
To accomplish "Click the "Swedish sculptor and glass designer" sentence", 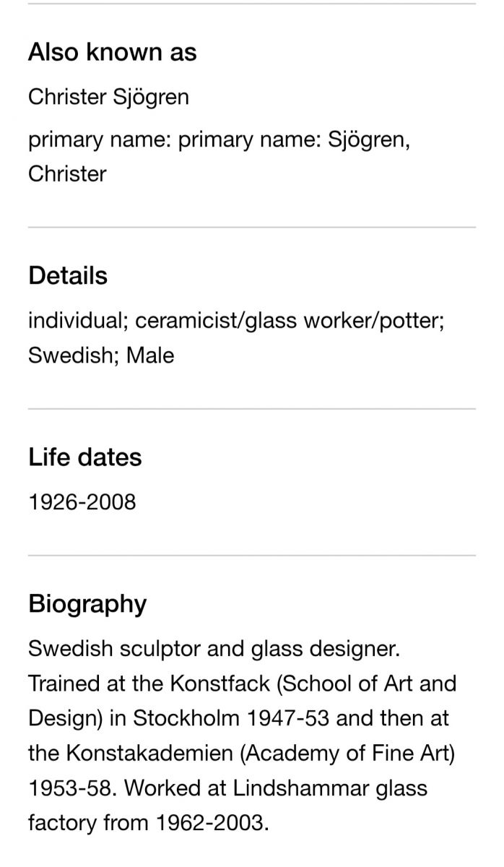I will click(x=214, y=649).
